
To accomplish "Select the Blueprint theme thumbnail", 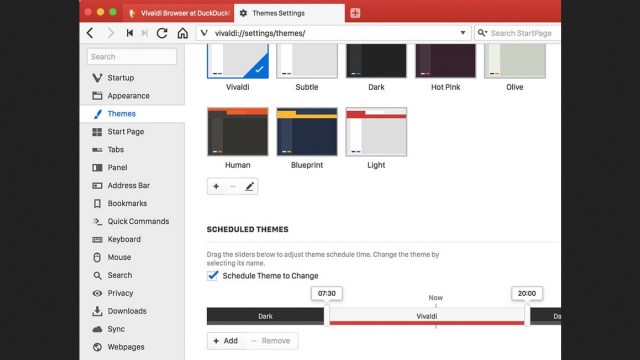I will coord(307,131).
